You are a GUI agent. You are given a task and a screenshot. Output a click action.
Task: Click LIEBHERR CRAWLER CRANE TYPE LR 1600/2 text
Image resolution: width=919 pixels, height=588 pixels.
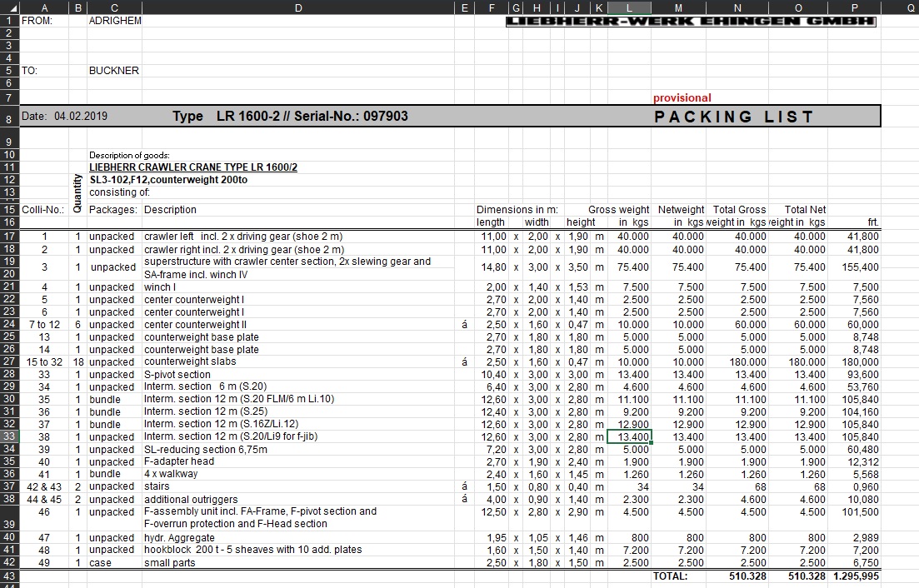tap(192, 167)
